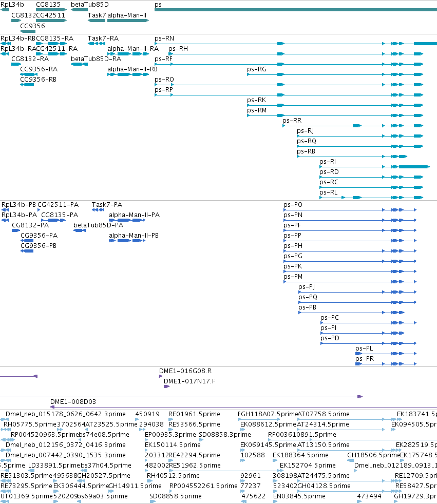Select the ps-RD transcript label
This screenshot has height=504, width=437.
[x=329, y=172]
